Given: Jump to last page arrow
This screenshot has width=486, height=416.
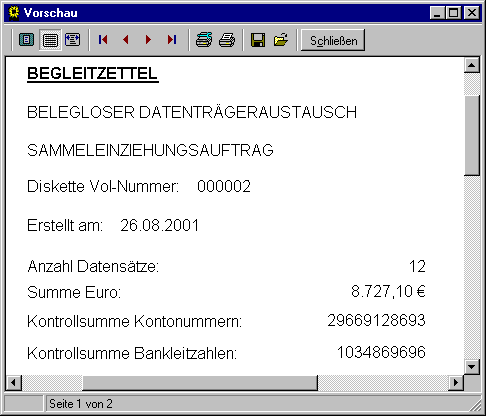Looking at the screenshot, I should pyautogui.click(x=172, y=40).
